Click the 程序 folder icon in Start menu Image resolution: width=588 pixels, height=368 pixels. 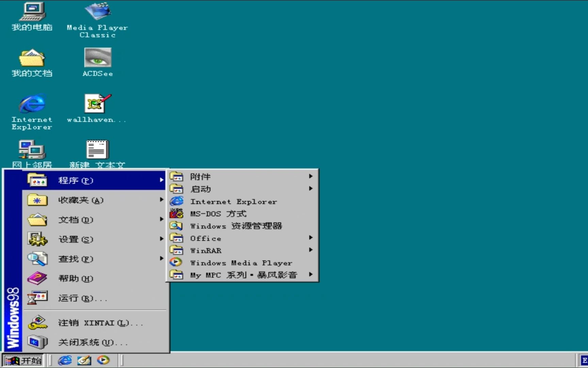click(x=37, y=180)
